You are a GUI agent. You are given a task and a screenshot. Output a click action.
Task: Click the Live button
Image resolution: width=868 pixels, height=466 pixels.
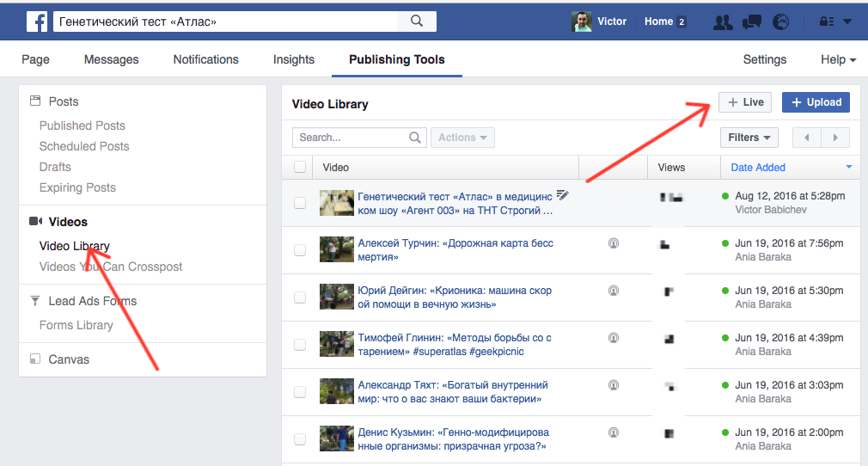[x=745, y=102]
